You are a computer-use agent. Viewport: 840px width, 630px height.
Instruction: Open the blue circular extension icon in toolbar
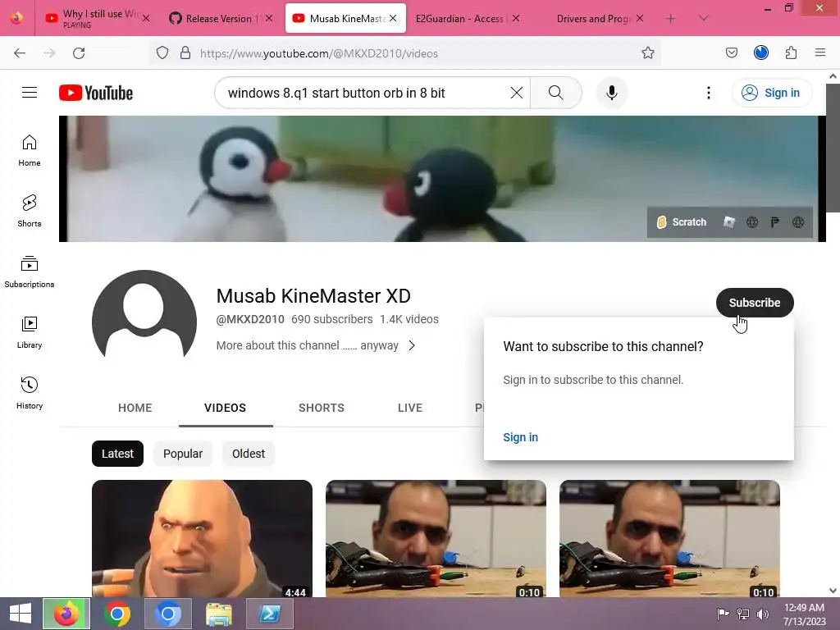(x=760, y=53)
